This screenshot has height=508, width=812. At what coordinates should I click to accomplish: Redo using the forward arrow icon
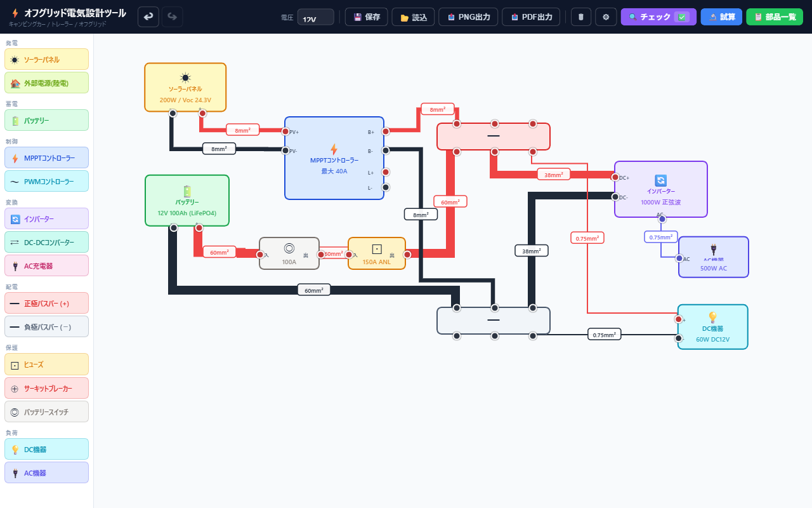click(x=173, y=17)
